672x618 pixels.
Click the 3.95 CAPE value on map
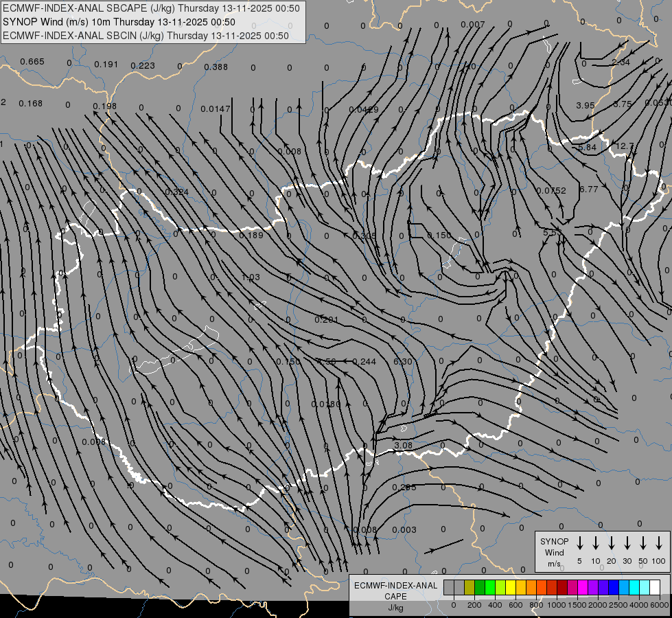click(586, 105)
